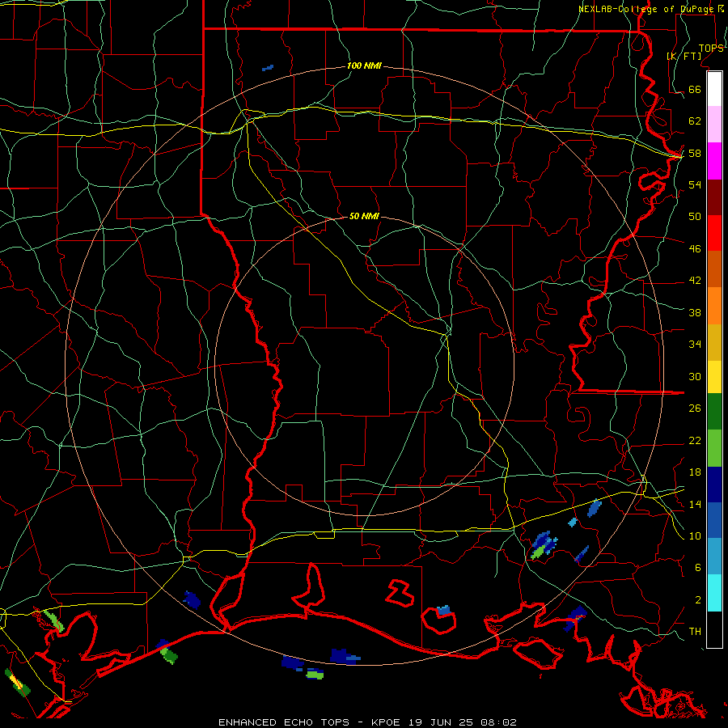
Task: Click the 58 value on the scale
Action: coord(695,153)
